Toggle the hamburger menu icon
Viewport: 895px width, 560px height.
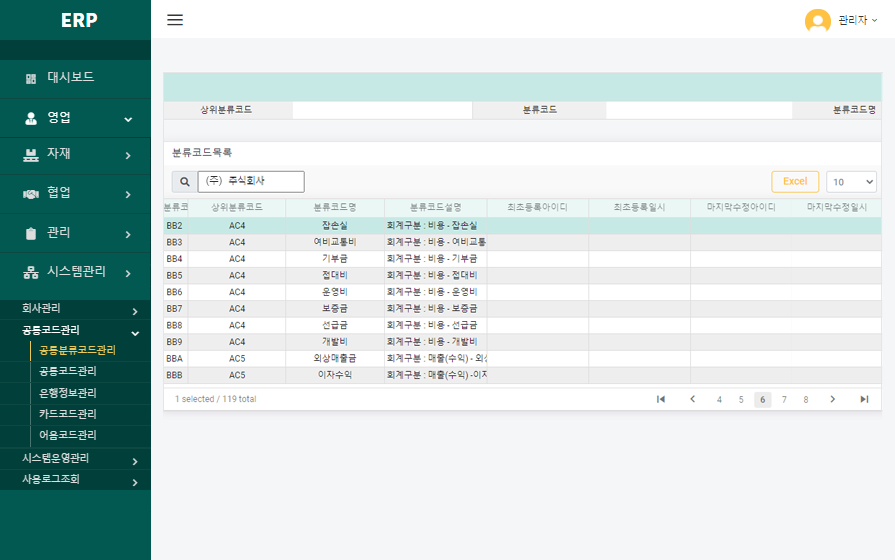pos(175,20)
